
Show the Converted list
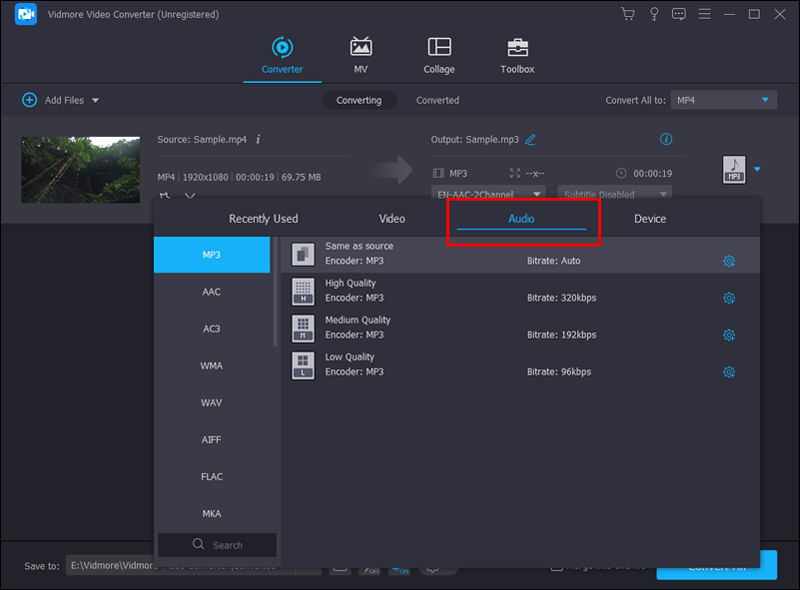[x=437, y=100]
